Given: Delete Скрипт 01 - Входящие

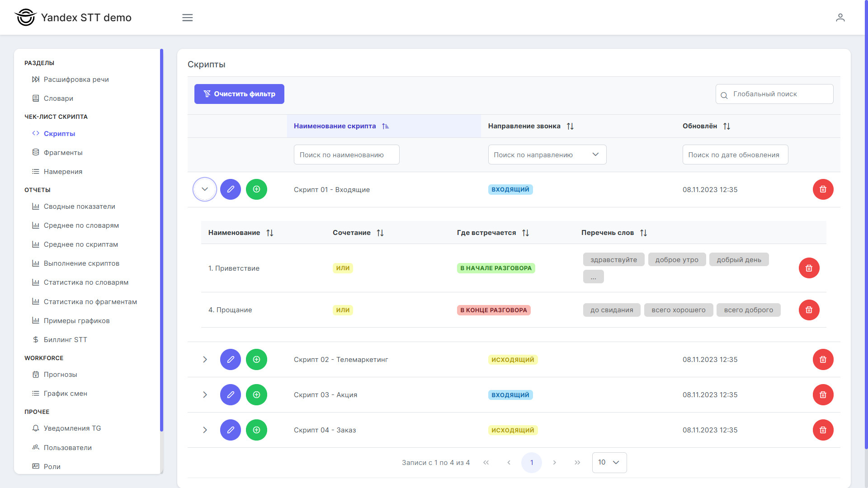Looking at the screenshot, I should pyautogui.click(x=823, y=189).
